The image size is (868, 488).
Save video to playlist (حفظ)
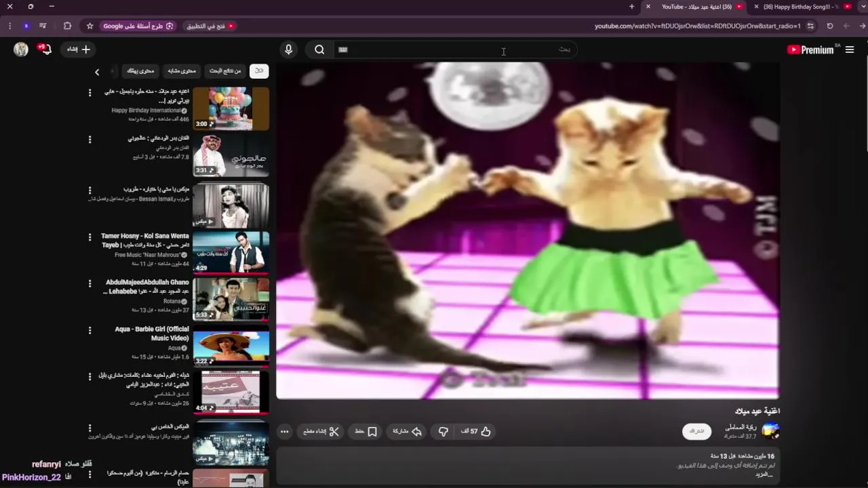[x=366, y=432]
